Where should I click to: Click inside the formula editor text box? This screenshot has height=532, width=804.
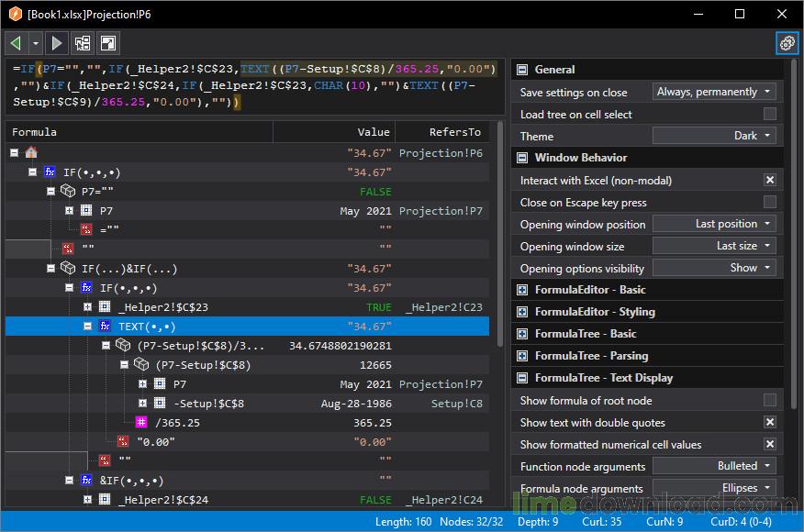click(255, 85)
